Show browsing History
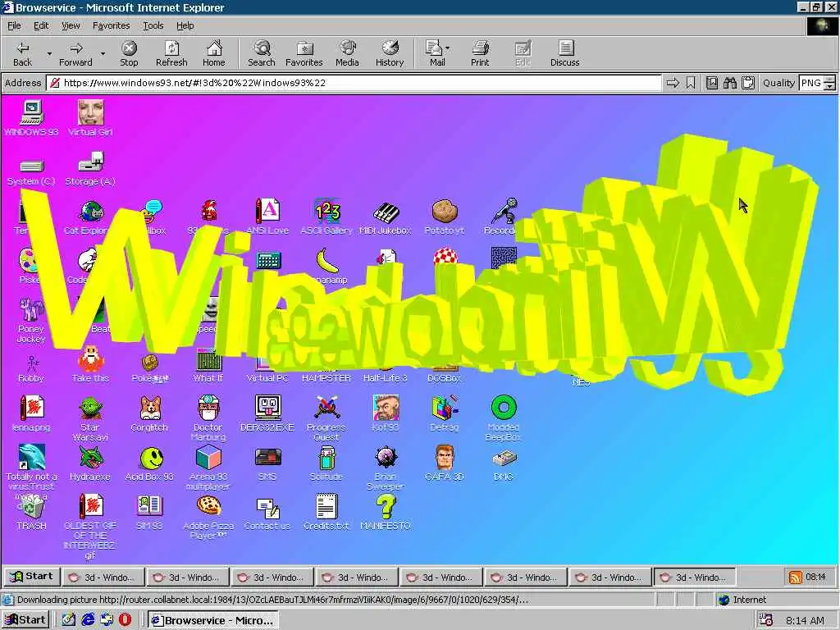The image size is (840, 630). tap(390, 53)
